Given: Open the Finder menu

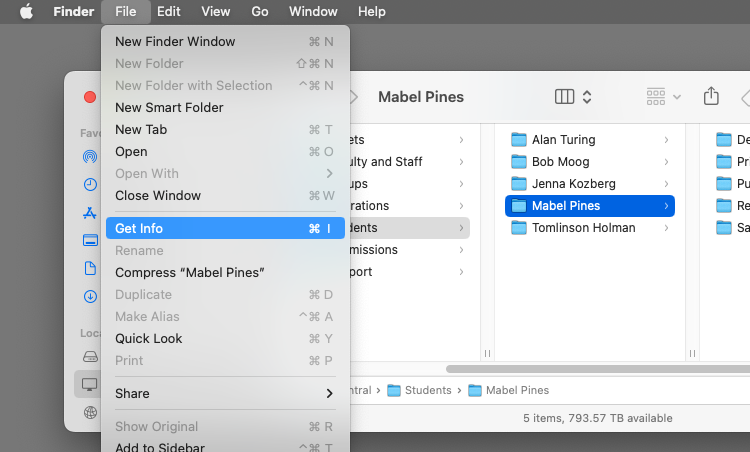Looking at the screenshot, I should click(74, 11).
